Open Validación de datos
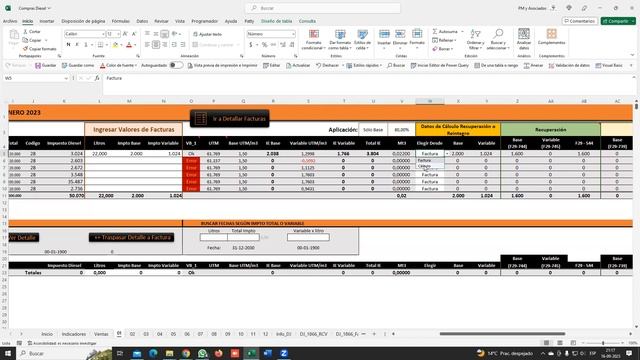The height and width of the screenshot is (360, 640). click(x=569, y=65)
